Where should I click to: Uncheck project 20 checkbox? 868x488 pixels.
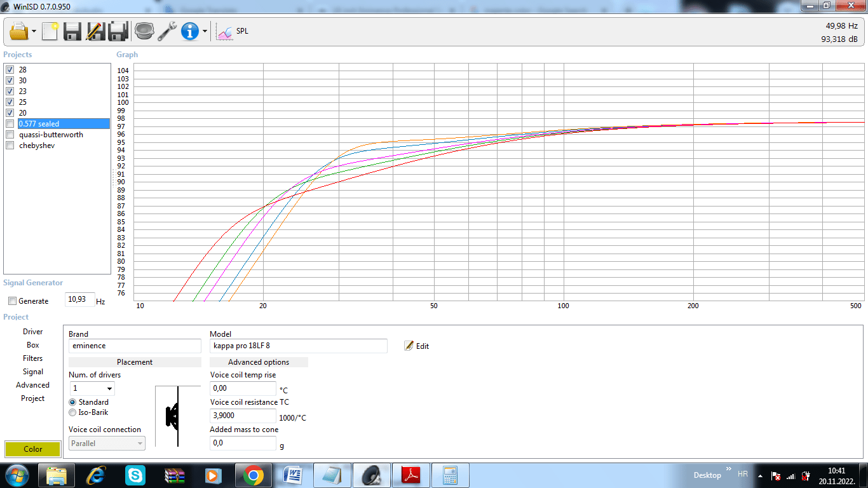[x=10, y=112]
